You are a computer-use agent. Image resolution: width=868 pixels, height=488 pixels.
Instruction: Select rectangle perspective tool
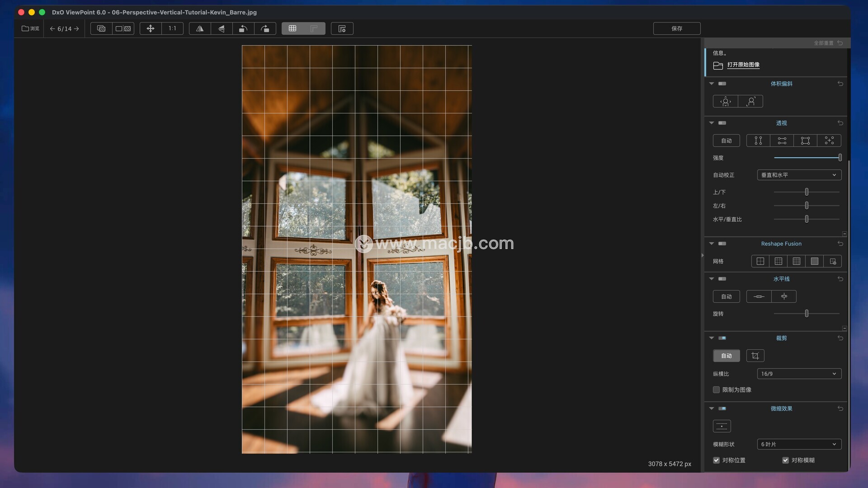pos(805,141)
